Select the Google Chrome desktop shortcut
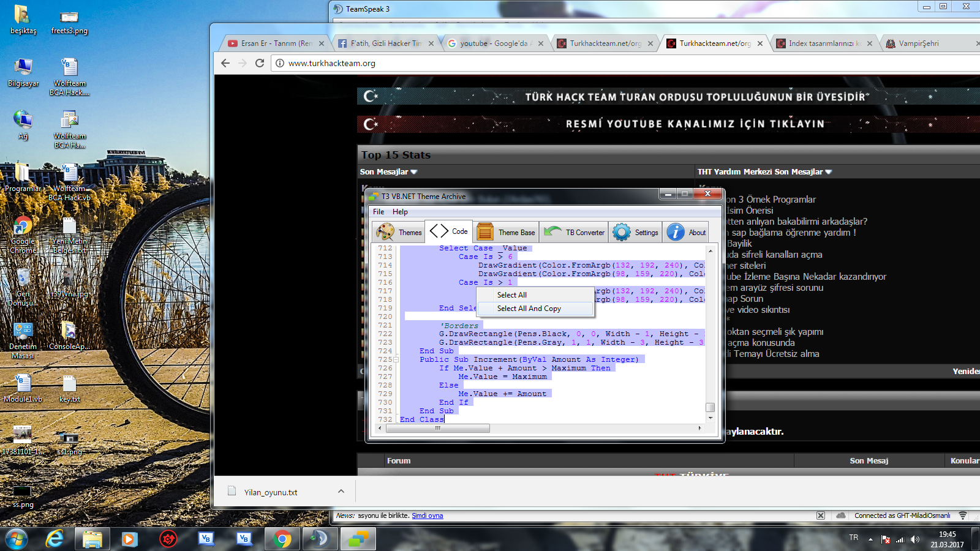 tap(23, 234)
